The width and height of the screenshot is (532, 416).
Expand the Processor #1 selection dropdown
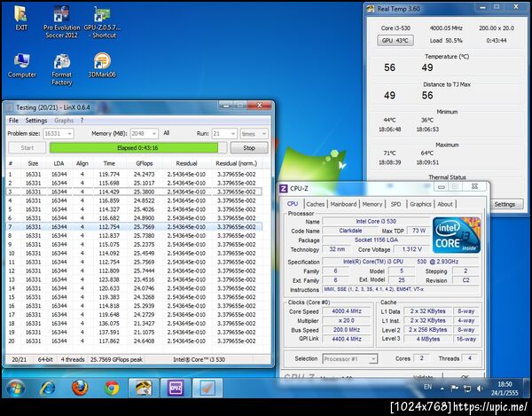tap(373, 358)
